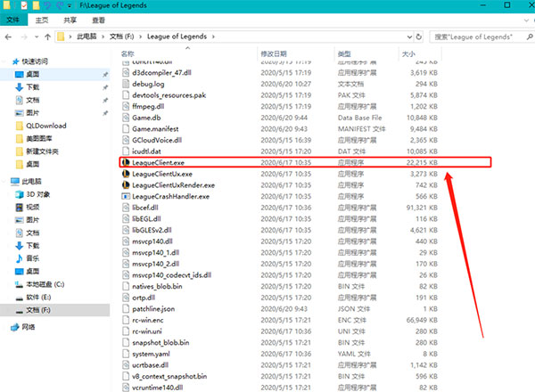Image resolution: width=535 pixels, height=392 pixels.
Task: Expand the chevron after 文档 (F:) in breadcrumb
Action: (x=140, y=37)
